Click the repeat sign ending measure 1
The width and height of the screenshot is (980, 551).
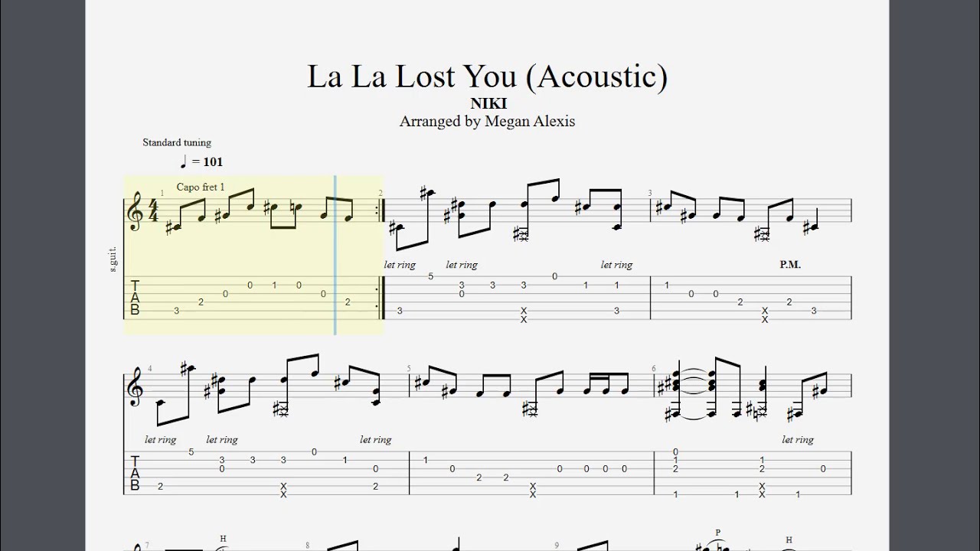pyautogui.click(x=379, y=210)
